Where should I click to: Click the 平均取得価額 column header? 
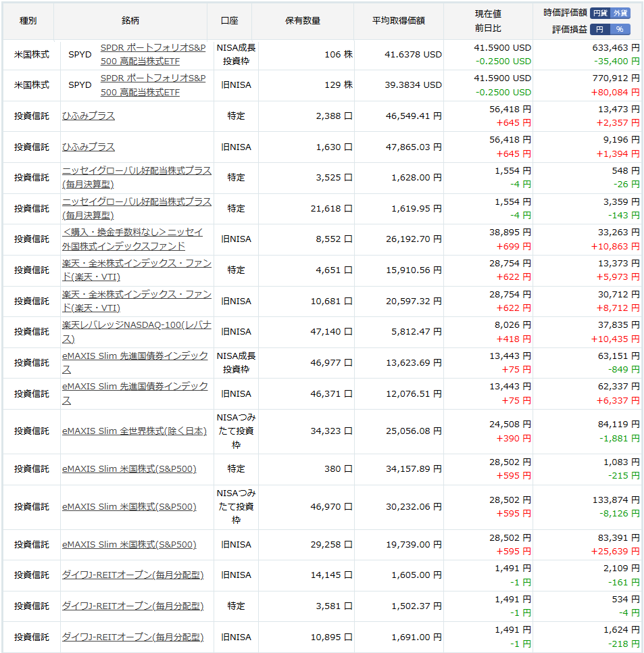tap(399, 21)
